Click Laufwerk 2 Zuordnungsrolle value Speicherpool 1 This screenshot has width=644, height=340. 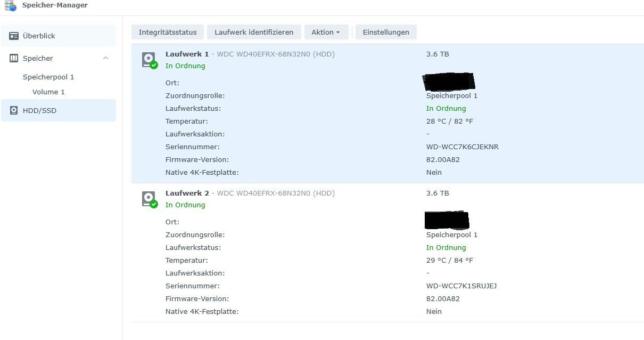452,234
